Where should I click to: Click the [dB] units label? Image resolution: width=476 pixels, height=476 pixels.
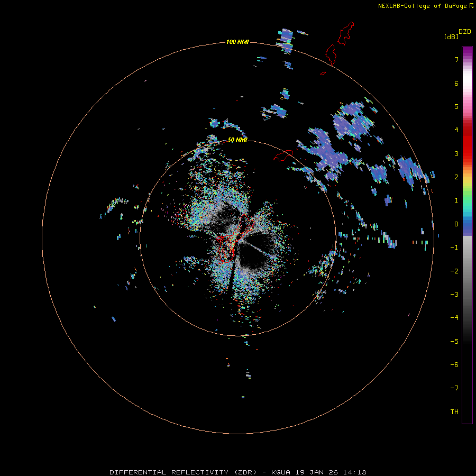point(451,36)
